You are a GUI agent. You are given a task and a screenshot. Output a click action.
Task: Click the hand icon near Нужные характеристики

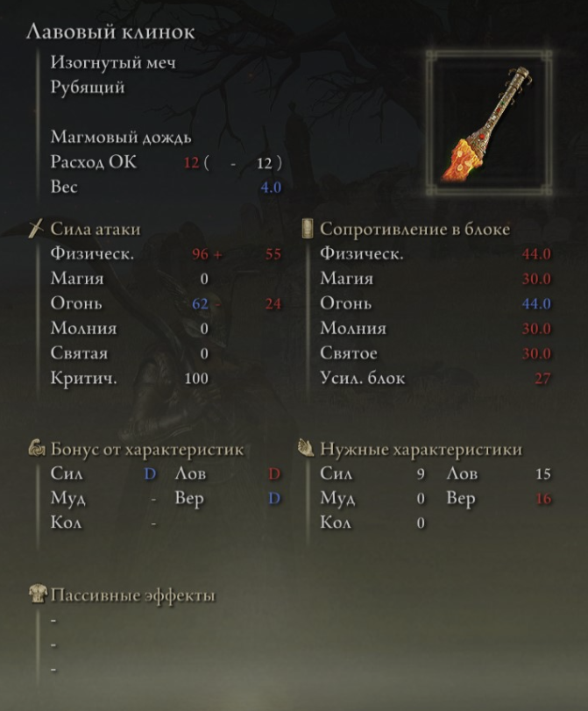pos(307,448)
